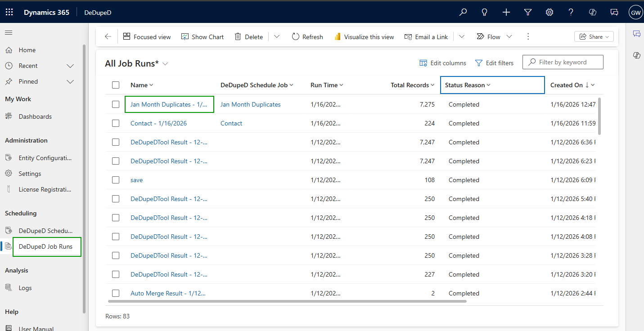Open the app launcher waffle icon
The image size is (644, 331).
tap(9, 13)
